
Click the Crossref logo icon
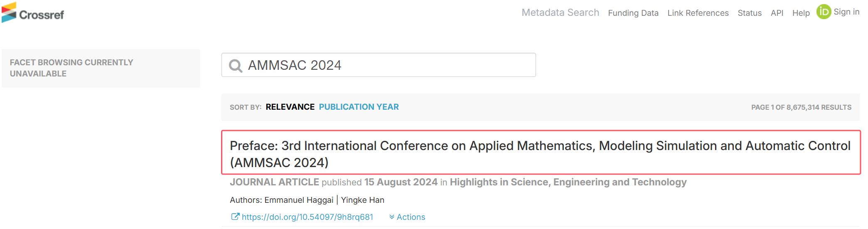pyautogui.click(x=9, y=12)
